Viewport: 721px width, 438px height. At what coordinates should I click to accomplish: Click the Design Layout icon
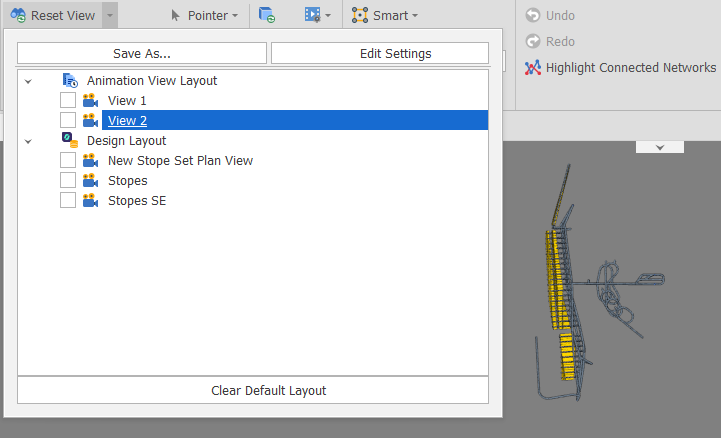(70, 140)
